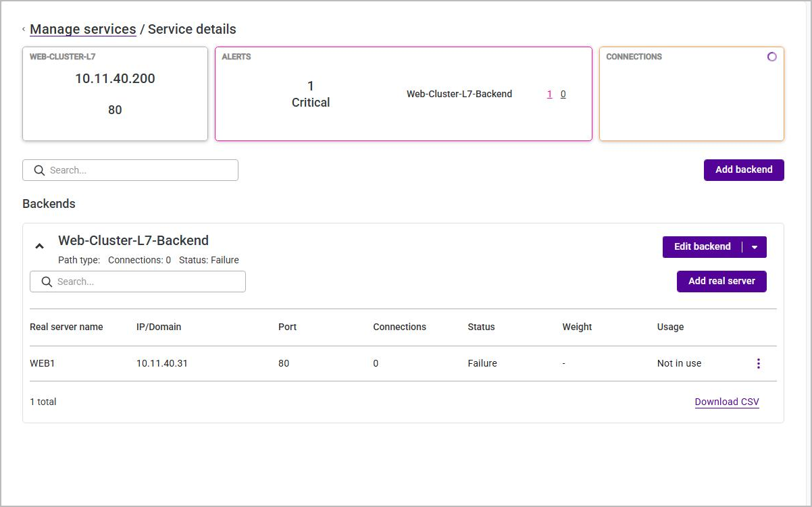The image size is (812, 507).
Task: Click the CONNECTIONS card title
Action: click(634, 57)
